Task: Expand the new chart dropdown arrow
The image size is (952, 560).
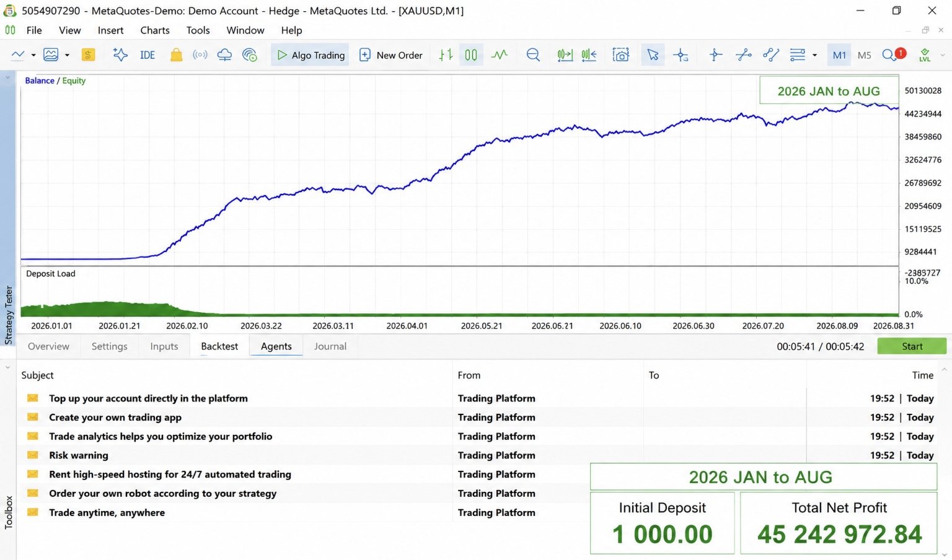Action: pyautogui.click(x=33, y=55)
